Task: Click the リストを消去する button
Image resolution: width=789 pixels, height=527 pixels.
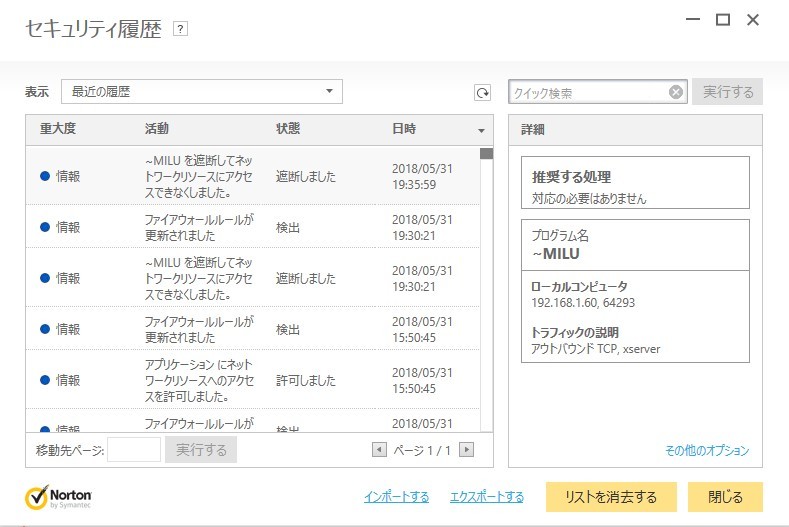Action: (611, 497)
